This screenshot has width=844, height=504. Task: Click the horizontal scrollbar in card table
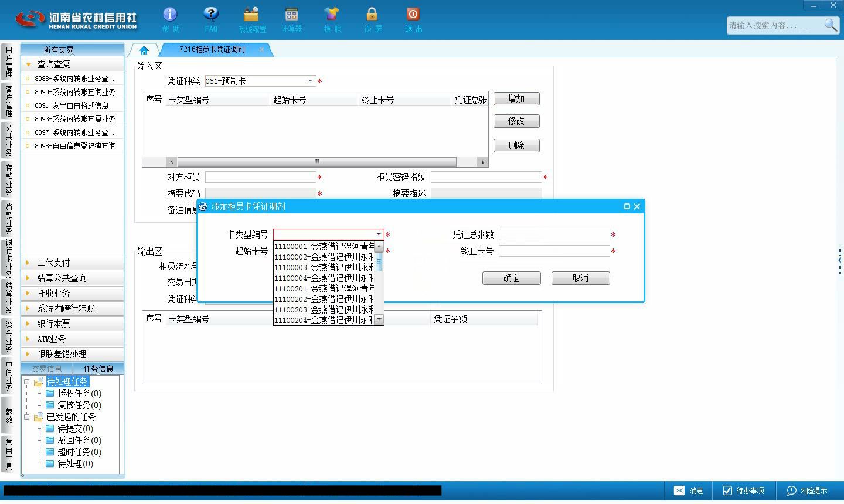(316, 162)
